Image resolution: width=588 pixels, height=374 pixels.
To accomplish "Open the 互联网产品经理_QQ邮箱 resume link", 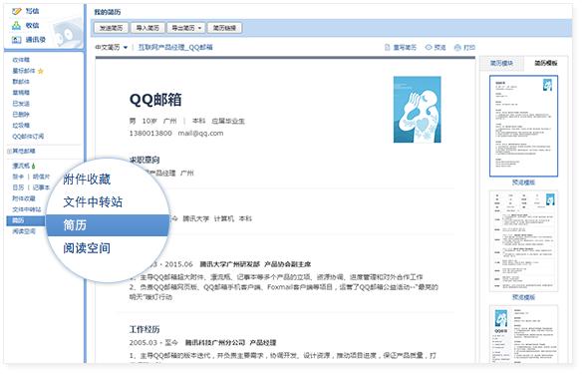I will click(x=175, y=47).
